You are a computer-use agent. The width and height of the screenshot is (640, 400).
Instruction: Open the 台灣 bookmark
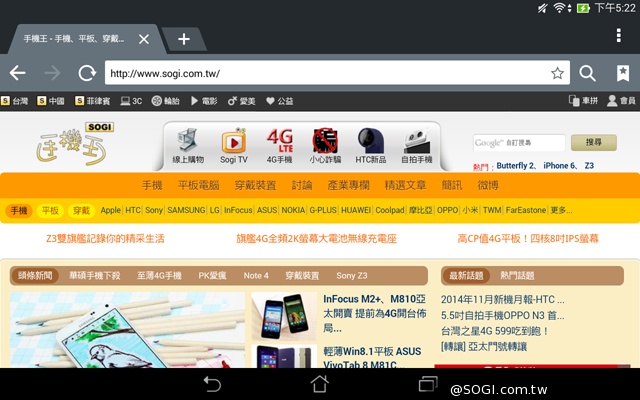tap(15, 101)
